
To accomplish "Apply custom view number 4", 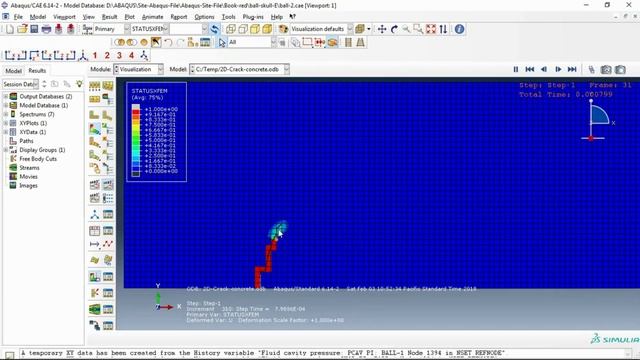I will coord(131,56).
